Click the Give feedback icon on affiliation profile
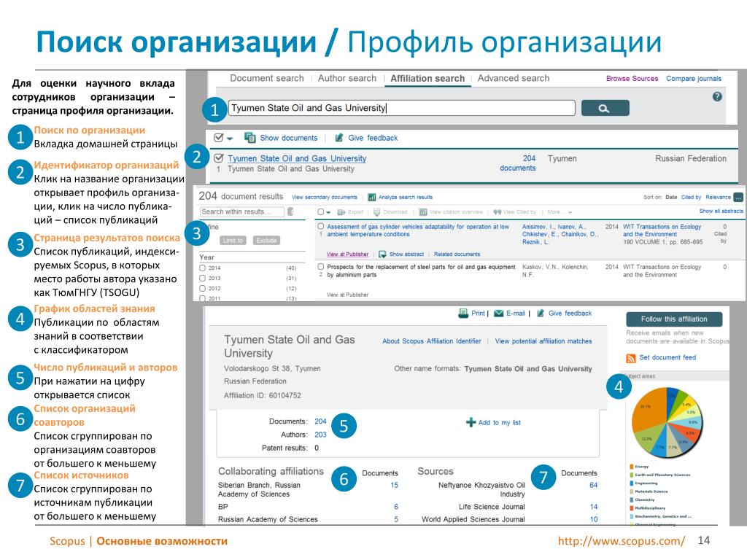The height and width of the screenshot is (560, 747). pyautogui.click(x=541, y=314)
